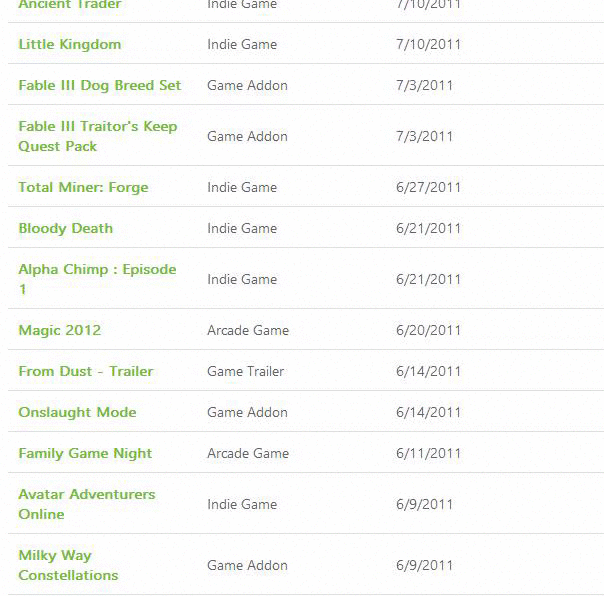
Task: Click Game Addon label beside Onslaught Mode
Action: 247,413
